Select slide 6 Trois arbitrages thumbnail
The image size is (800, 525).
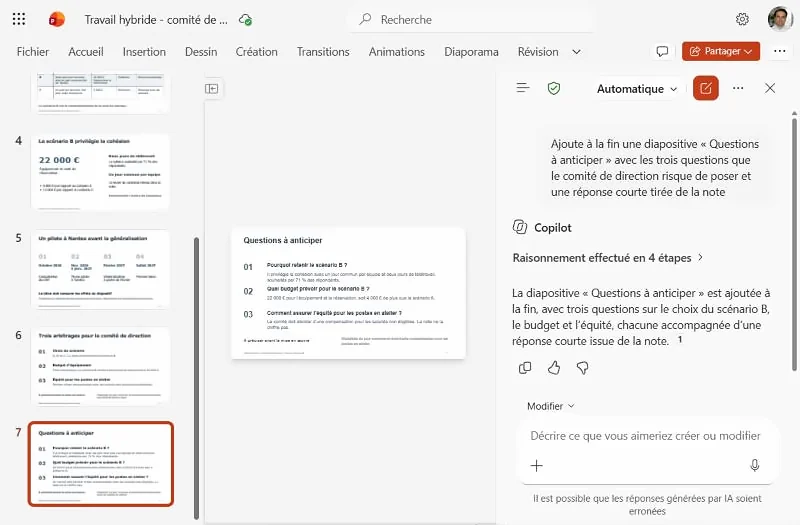(100, 366)
